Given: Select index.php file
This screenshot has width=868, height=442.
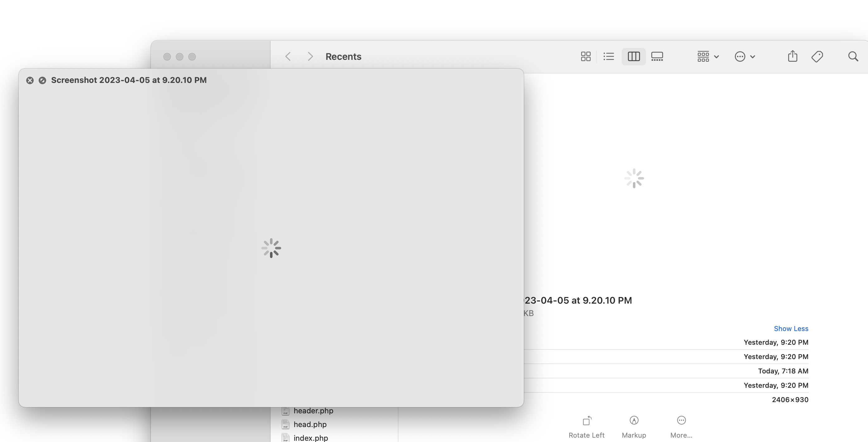Looking at the screenshot, I should point(310,438).
